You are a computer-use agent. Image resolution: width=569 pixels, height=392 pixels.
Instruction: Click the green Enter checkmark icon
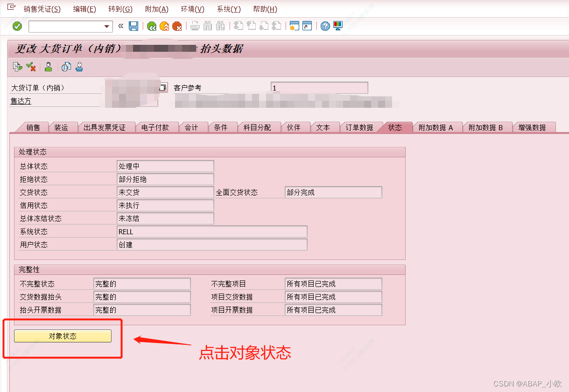click(17, 26)
